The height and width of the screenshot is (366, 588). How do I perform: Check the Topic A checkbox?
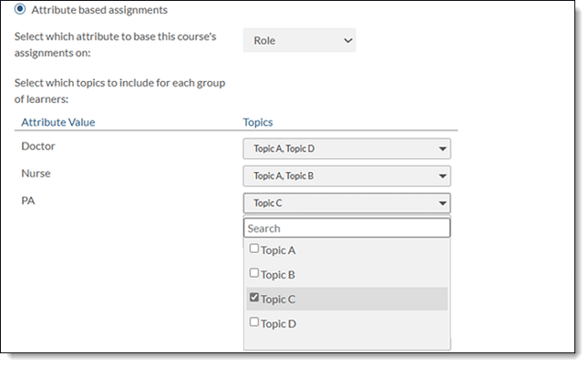tap(253, 249)
